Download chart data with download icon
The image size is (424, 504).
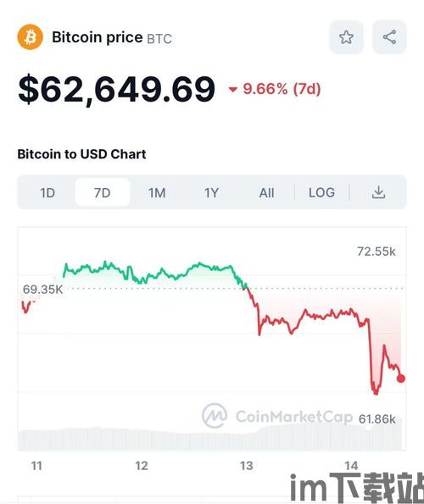point(379,192)
